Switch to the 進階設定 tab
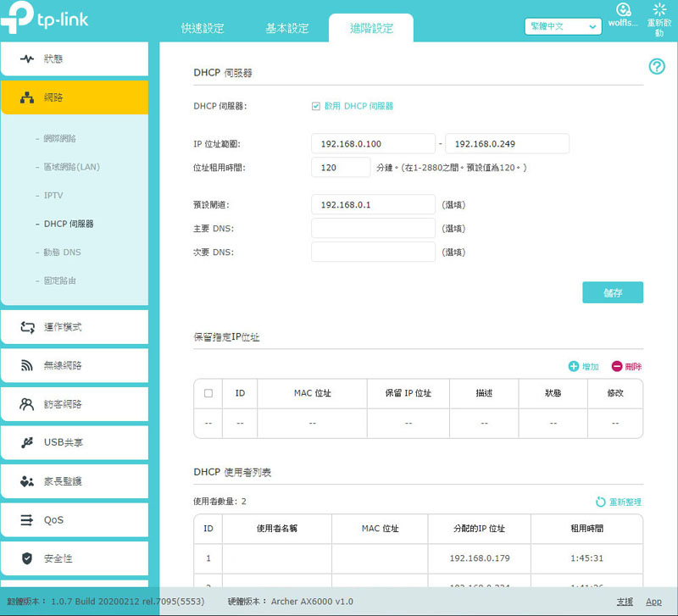The height and width of the screenshot is (616, 678). pyautogui.click(x=371, y=28)
